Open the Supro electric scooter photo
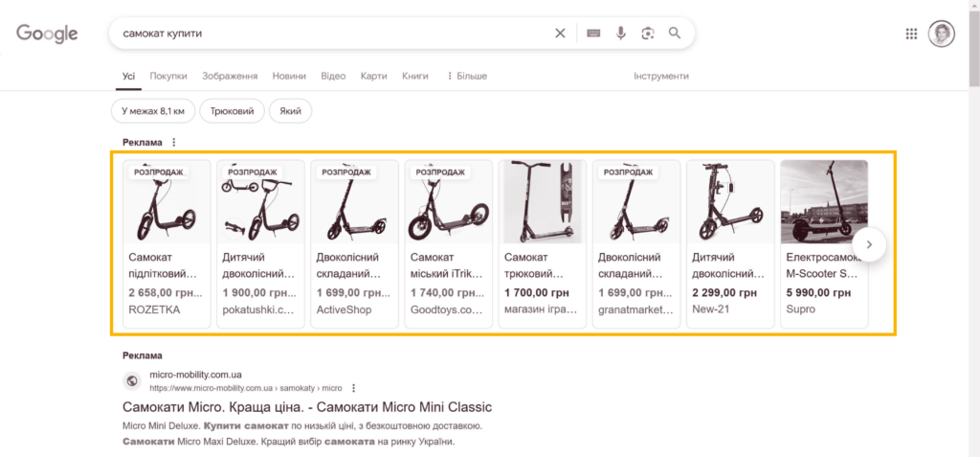Screen dimensions: 980x457 [824, 201]
